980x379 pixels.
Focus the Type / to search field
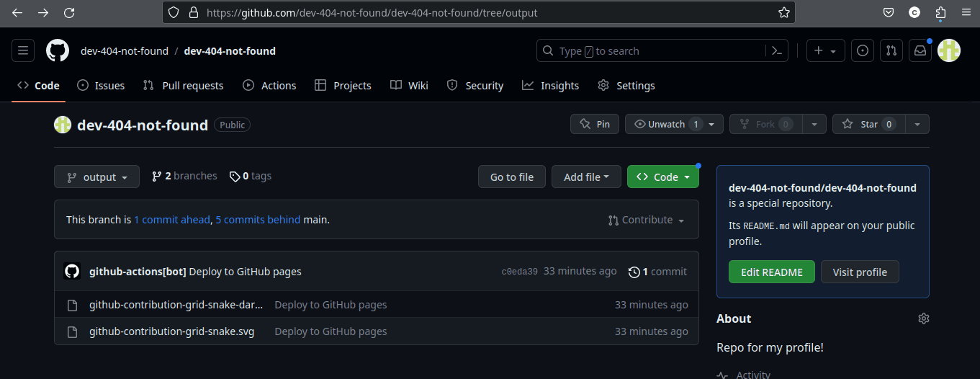[652, 51]
